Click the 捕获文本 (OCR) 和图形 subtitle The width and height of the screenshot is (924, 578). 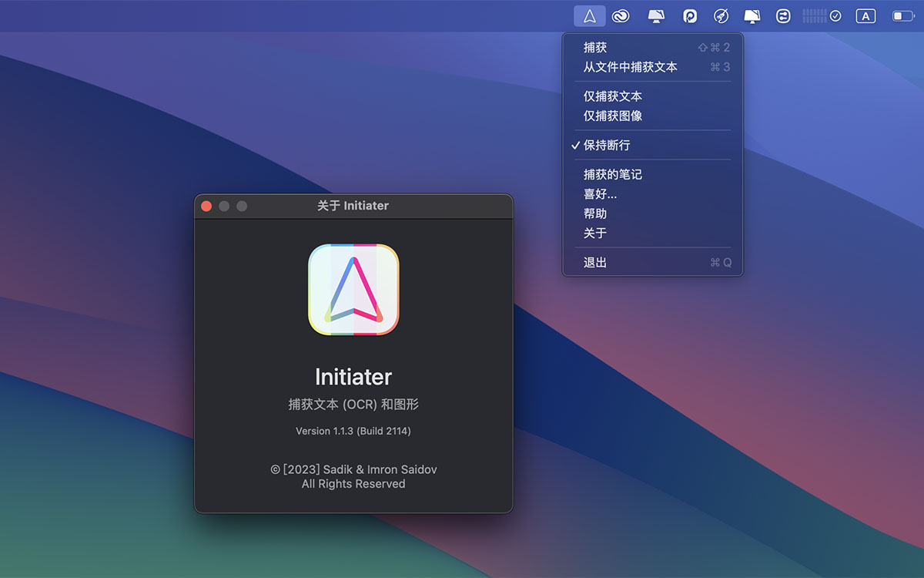pyautogui.click(x=353, y=405)
